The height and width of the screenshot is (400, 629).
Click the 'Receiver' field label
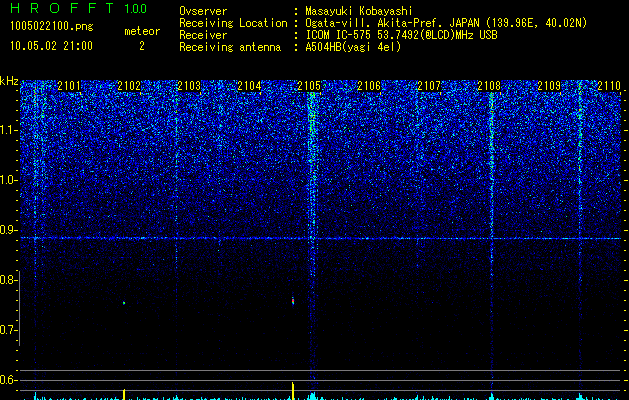pyautogui.click(x=203, y=35)
